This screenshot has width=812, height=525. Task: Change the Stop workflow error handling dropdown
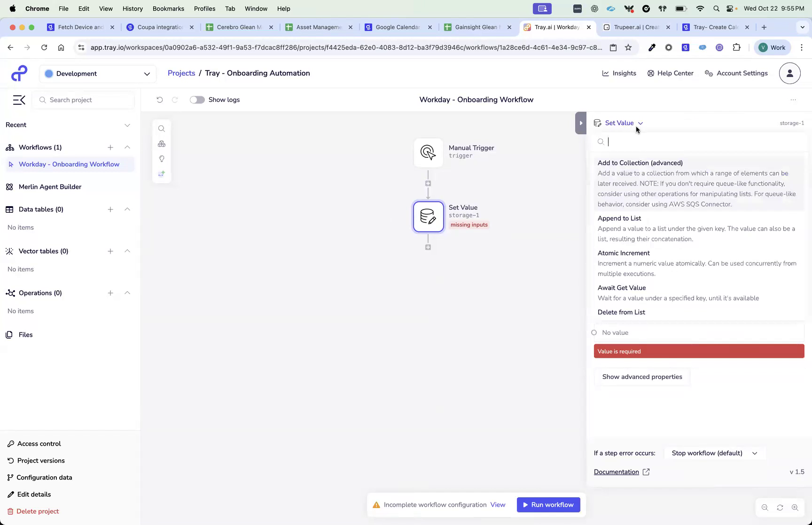pos(714,453)
